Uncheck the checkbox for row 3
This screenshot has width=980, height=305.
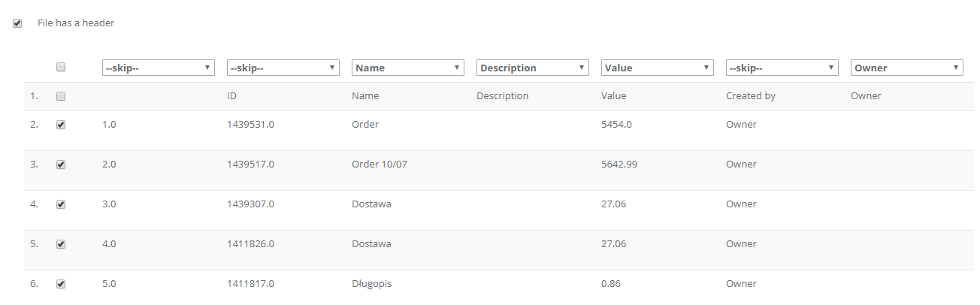coord(61,165)
